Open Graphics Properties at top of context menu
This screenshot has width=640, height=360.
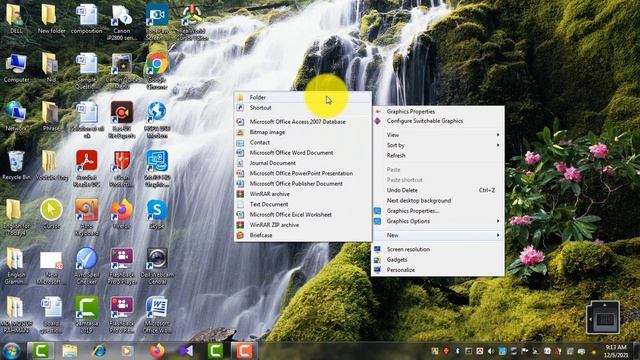coord(438,111)
